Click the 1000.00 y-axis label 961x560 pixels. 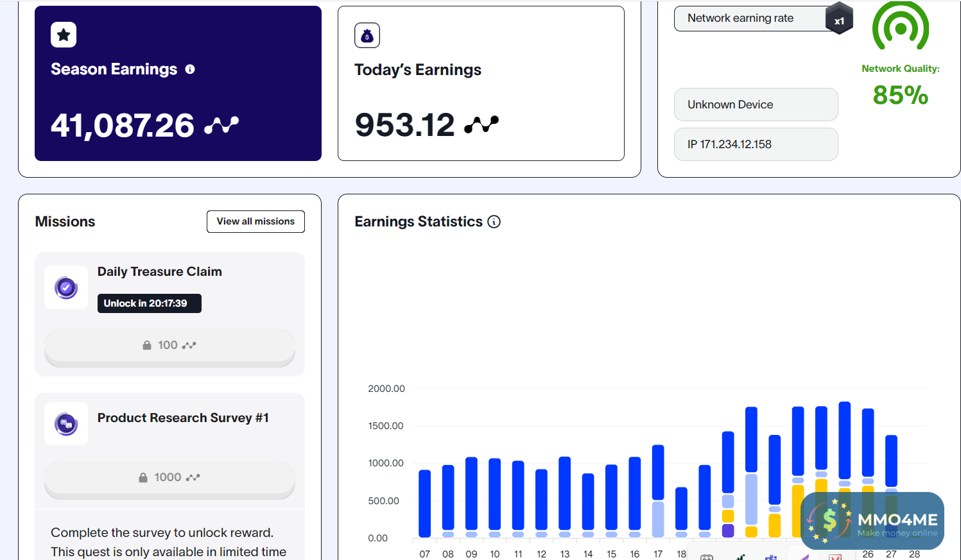[x=386, y=463]
